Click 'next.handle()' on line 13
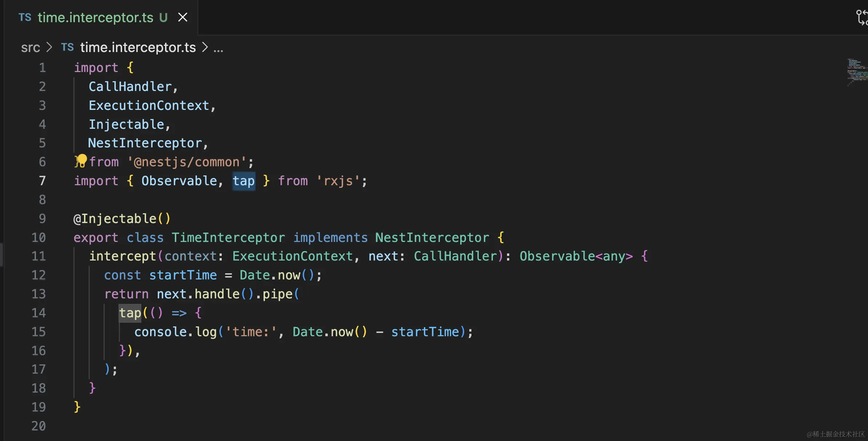The height and width of the screenshot is (441, 868). tap(205, 294)
